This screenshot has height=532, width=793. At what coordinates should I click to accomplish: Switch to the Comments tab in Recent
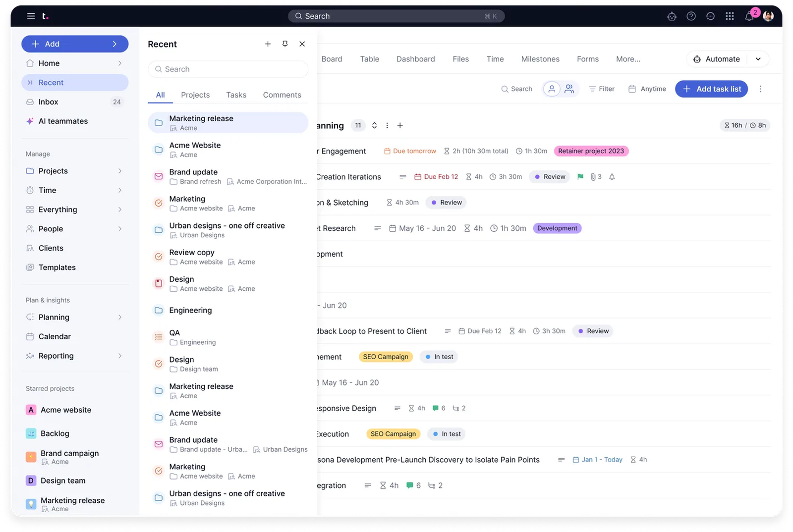point(282,95)
